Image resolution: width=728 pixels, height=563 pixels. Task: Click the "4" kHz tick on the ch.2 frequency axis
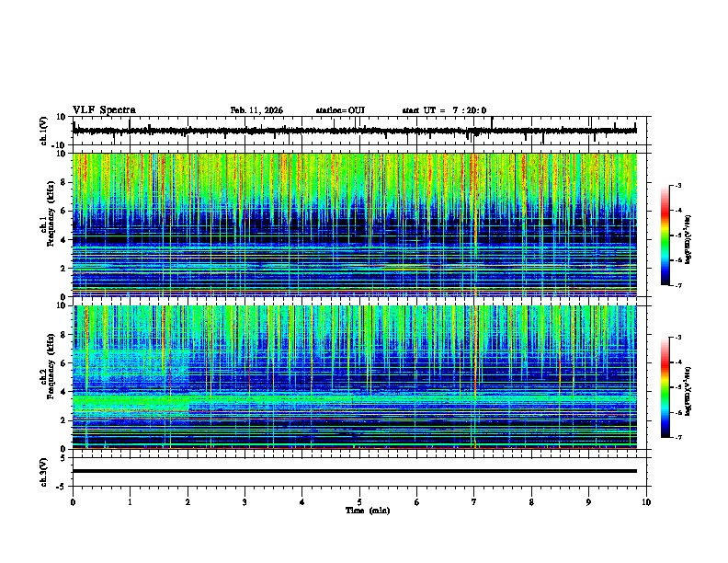point(64,392)
